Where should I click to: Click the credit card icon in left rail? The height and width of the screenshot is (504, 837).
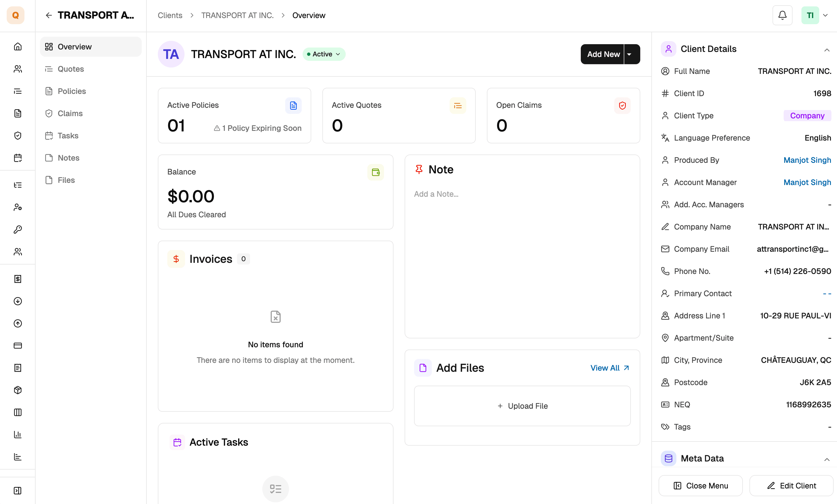point(18,345)
